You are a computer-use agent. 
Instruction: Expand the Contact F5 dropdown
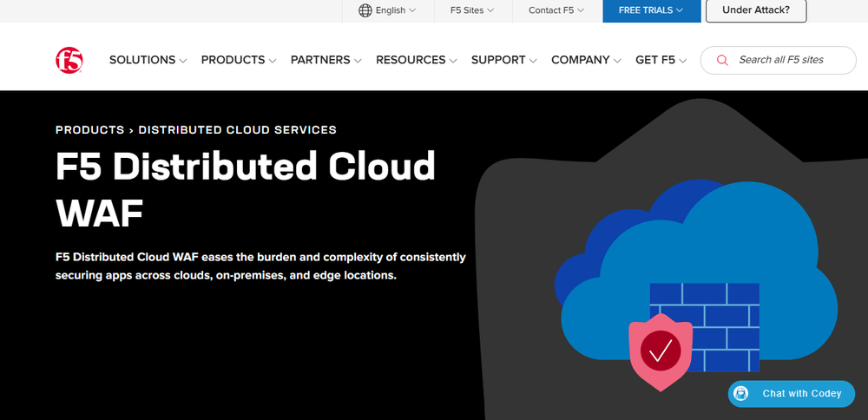point(556,10)
